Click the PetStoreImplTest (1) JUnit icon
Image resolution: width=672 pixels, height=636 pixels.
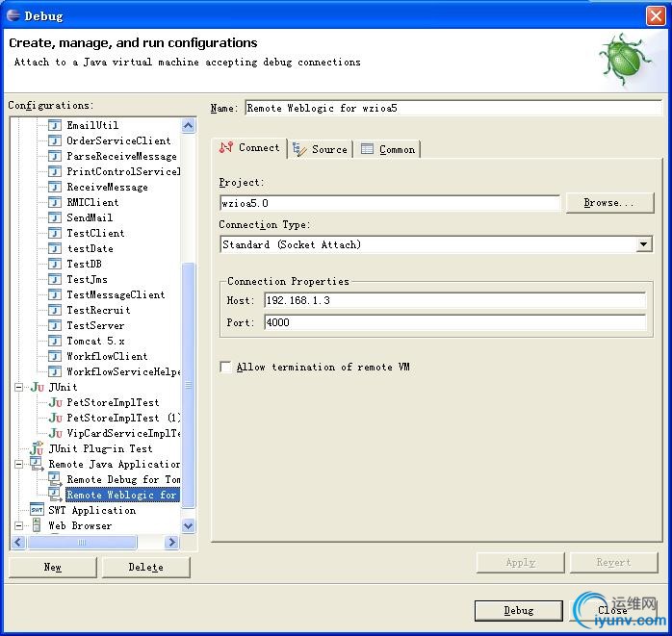click(55, 418)
